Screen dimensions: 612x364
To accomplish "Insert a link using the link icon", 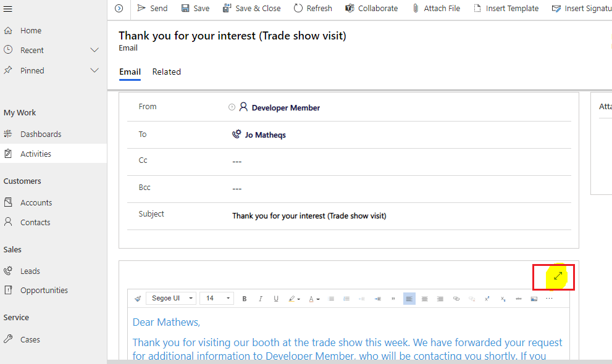I will point(456,299).
